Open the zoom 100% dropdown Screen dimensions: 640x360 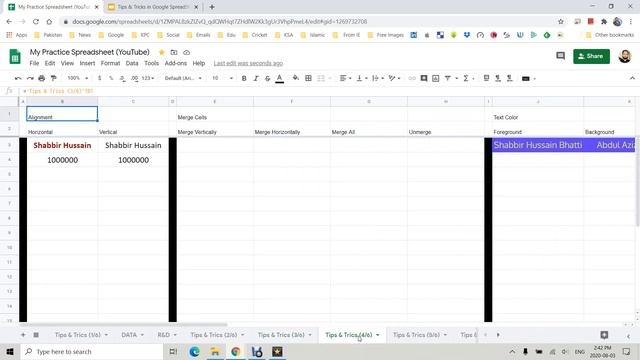click(x=78, y=78)
